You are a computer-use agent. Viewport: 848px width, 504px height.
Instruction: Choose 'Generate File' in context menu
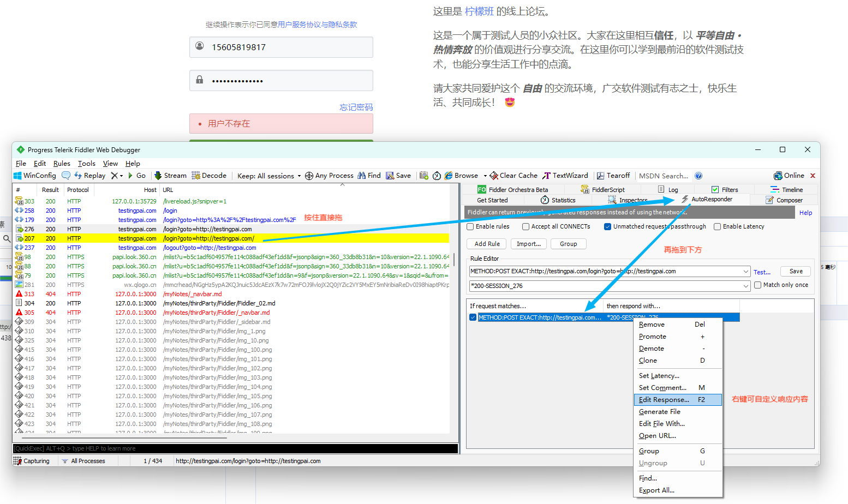(x=678, y=412)
